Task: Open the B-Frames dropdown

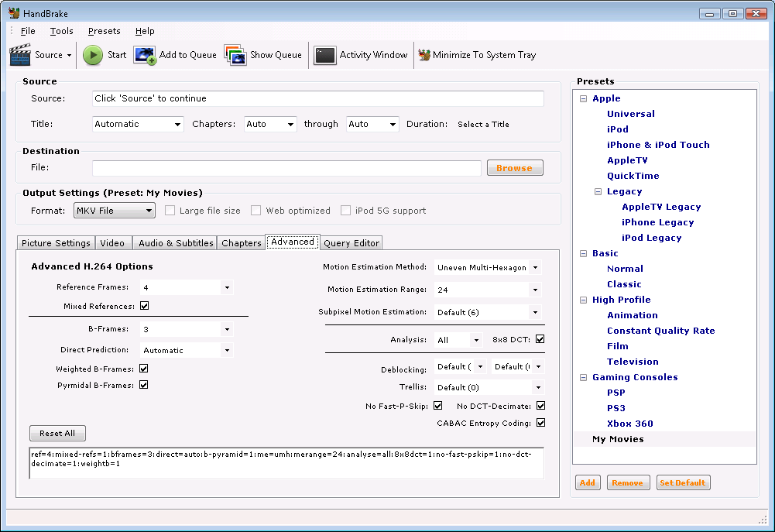Action: coord(187,329)
